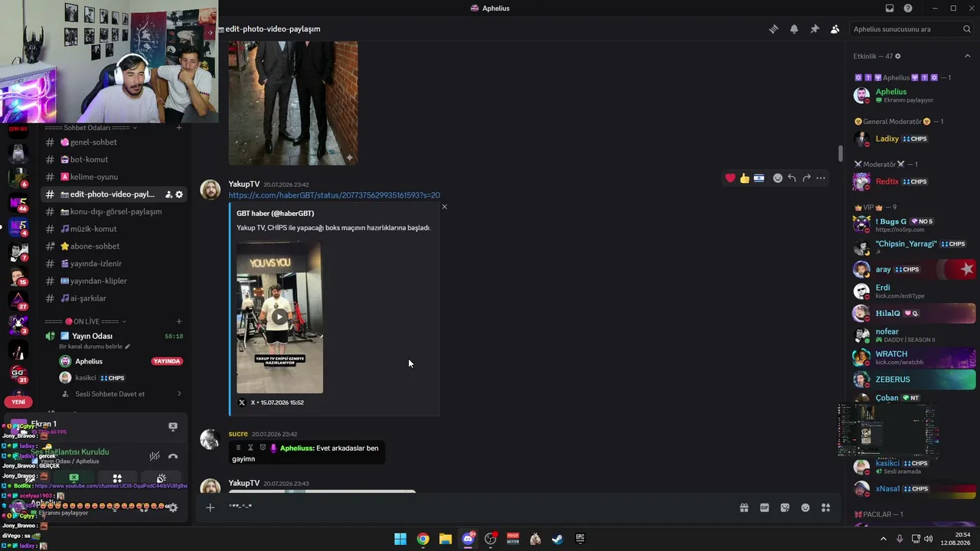Open File Explorer from taskbar
The height and width of the screenshot is (551, 980).
(446, 540)
